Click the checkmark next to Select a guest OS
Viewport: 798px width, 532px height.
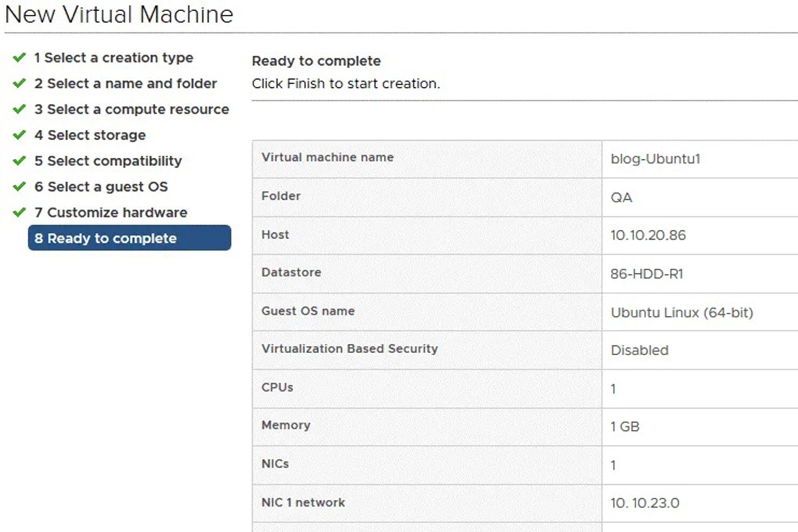coord(19,186)
